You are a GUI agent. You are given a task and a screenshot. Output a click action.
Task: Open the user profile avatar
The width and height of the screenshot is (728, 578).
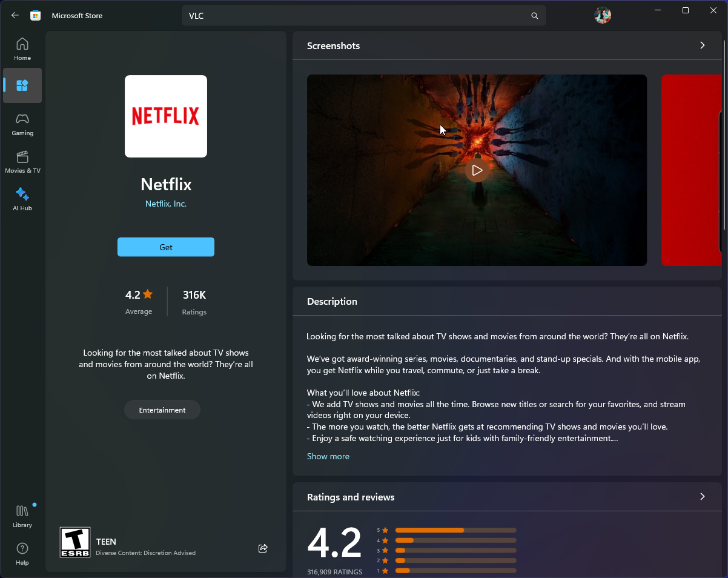click(603, 16)
